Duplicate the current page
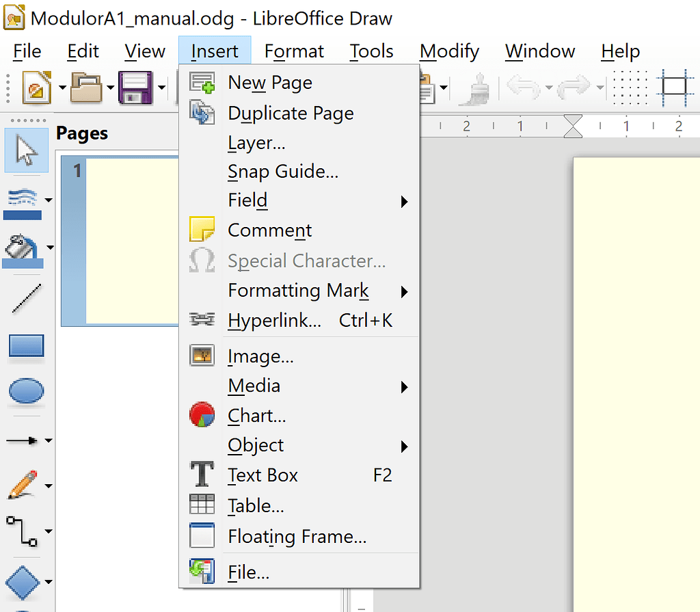Viewport: 700px width, 612px height. [291, 113]
